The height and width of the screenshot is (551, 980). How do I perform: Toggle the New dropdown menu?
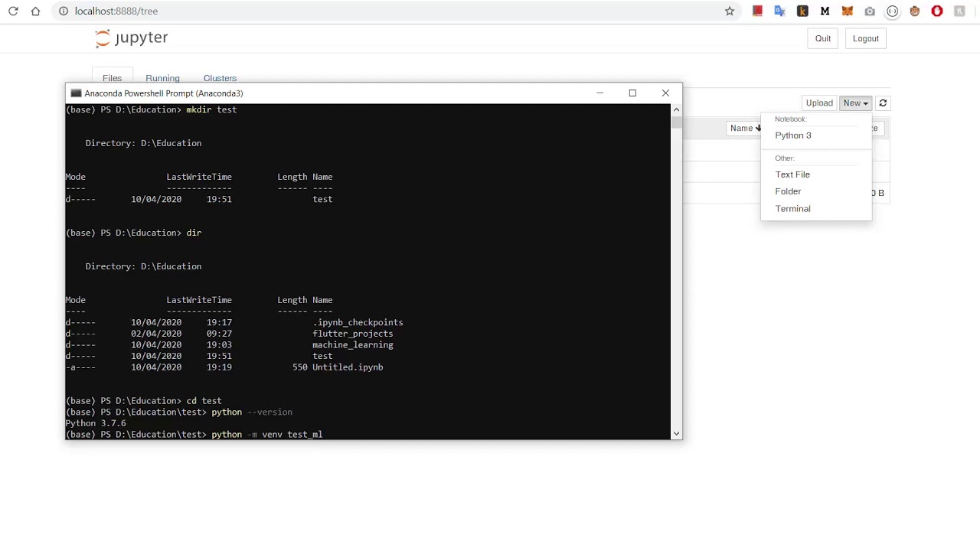pyautogui.click(x=855, y=103)
